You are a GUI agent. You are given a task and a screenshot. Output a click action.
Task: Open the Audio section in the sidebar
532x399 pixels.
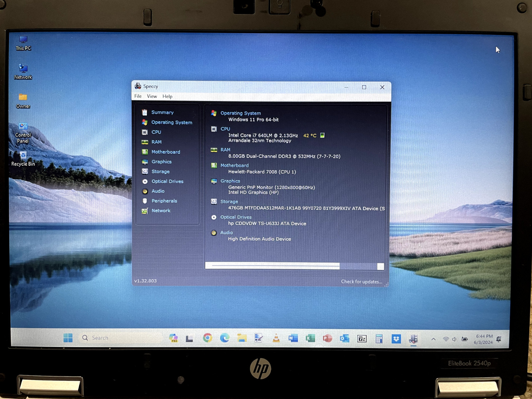coord(158,191)
